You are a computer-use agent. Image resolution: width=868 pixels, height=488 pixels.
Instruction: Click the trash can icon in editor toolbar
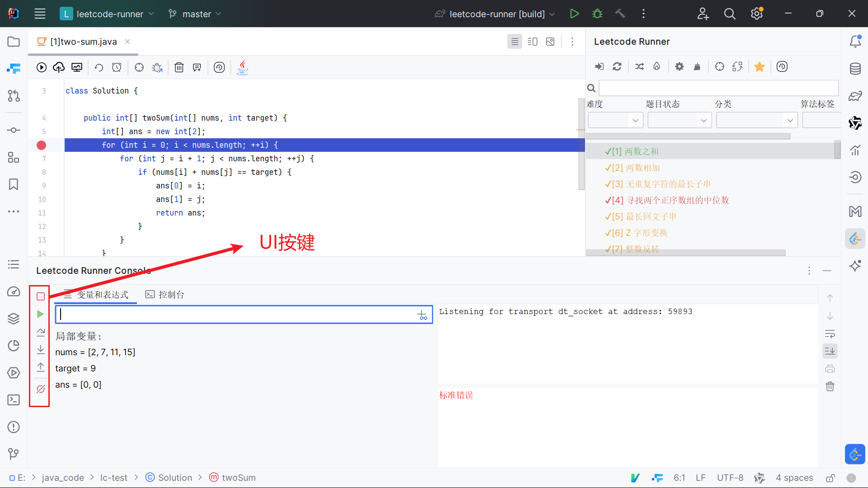click(x=179, y=67)
